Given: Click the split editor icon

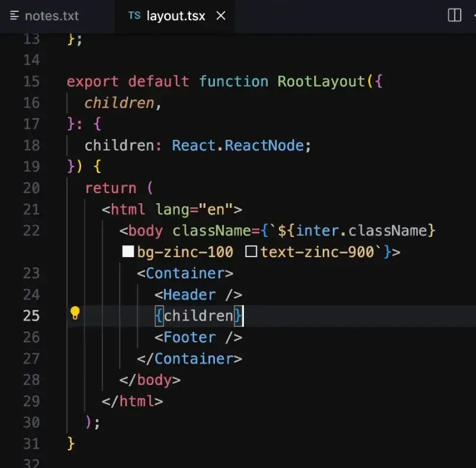Looking at the screenshot, I should tap(454, 15).
